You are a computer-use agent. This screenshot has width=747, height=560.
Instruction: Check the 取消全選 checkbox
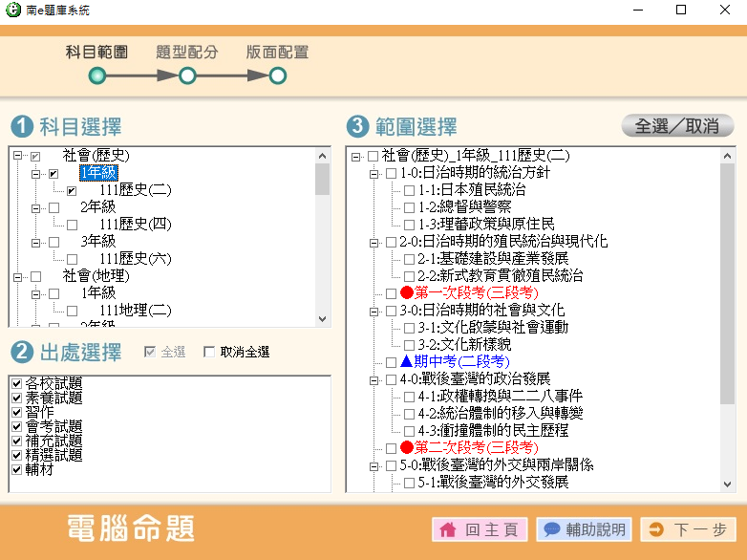click(209, 353)
